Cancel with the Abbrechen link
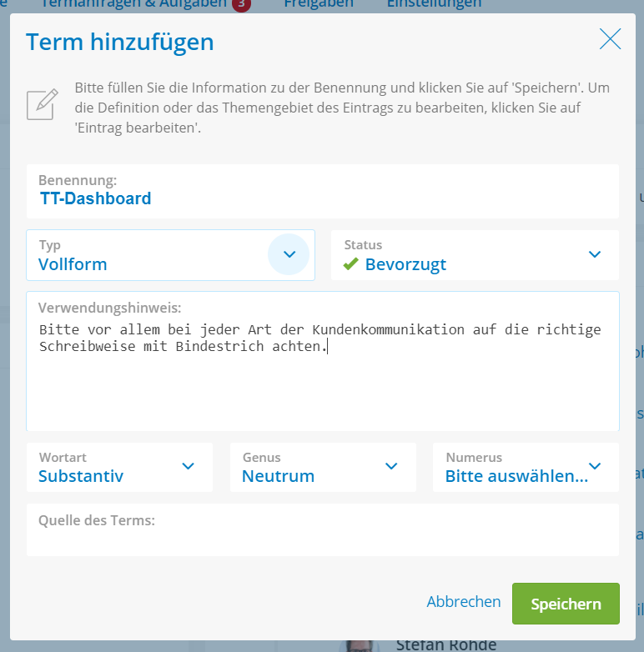 point(464,602)
